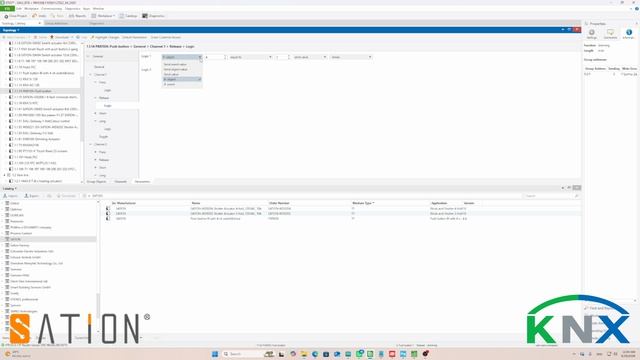Click the Grant Customer Access button

click(166, 37)
